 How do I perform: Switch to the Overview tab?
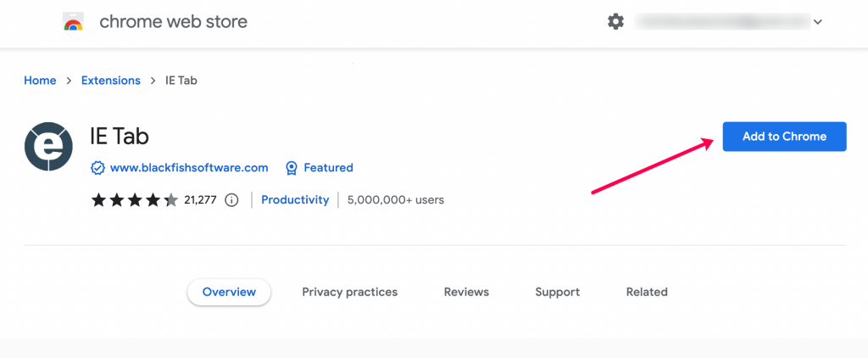(229, 292)
